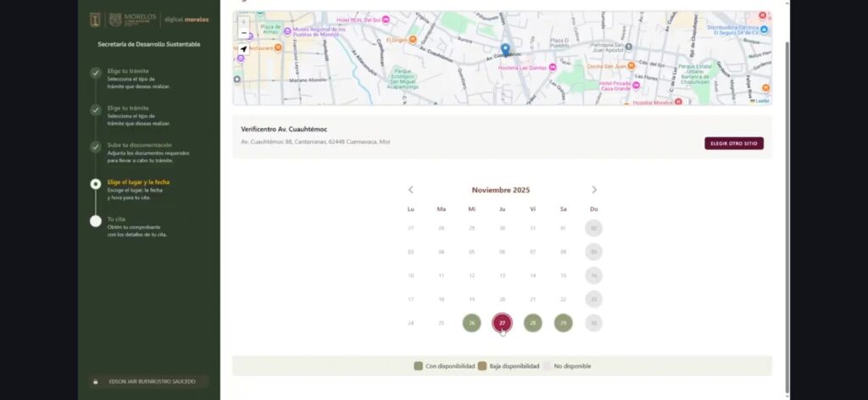This screenshot has height=400, width=868.
Task: Click the Hostería Las Quintas map marker
Action: click(552, 67)
